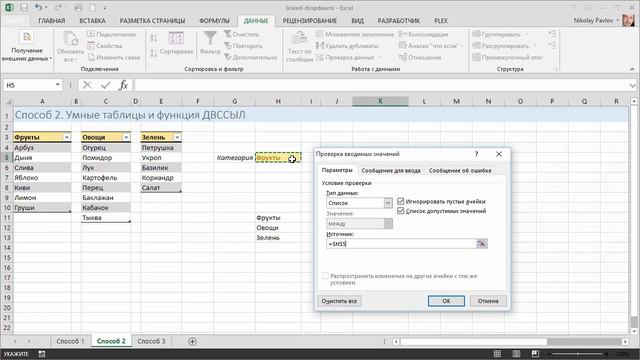This screenshot has width=640, height=360.
Task: Click Мгновенное заполнение item
Action: [355, 34]
